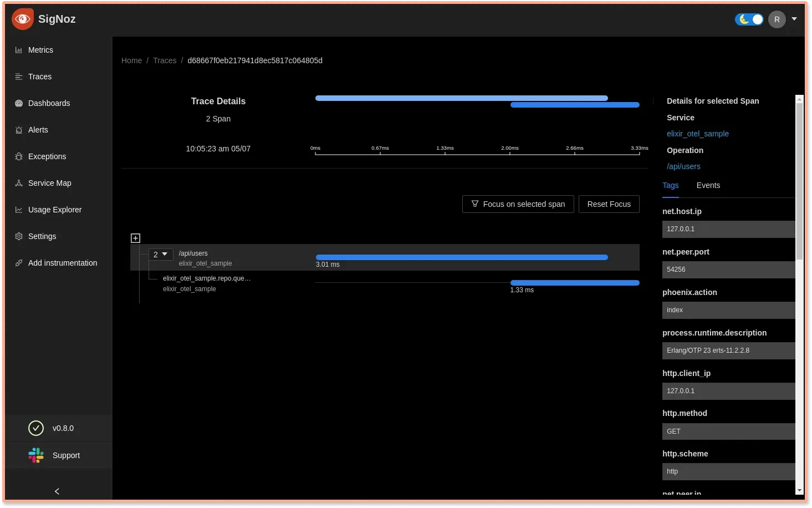The width and height of the screenshot is (812, 508).
Task: Click the Reset Focus button
Action: [609, 204]
